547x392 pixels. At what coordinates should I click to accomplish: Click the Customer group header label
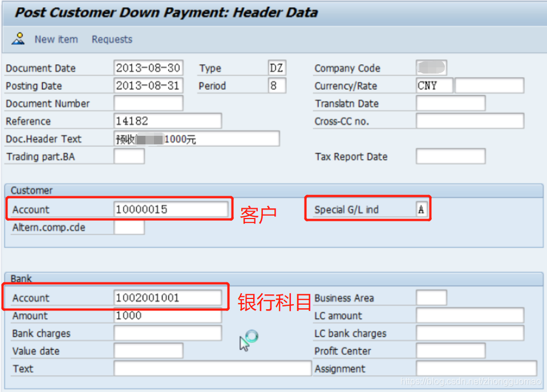(31, 190)
